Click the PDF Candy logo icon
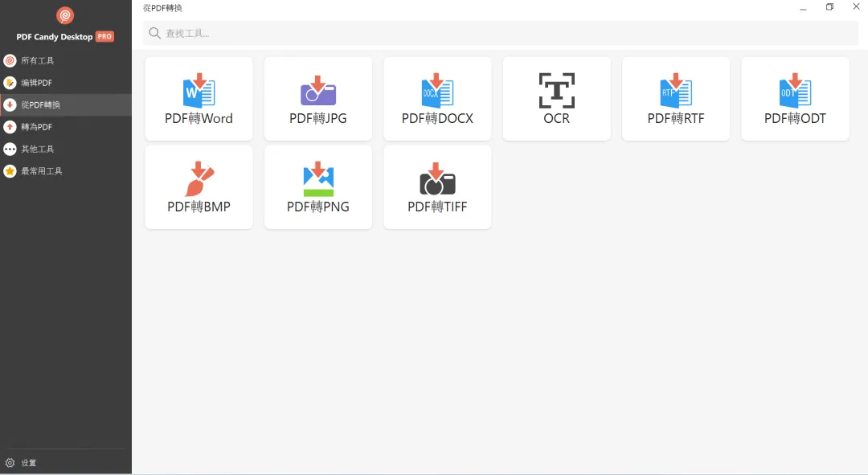868x475 pixels. pyautogui.click(x=65, y=15)
